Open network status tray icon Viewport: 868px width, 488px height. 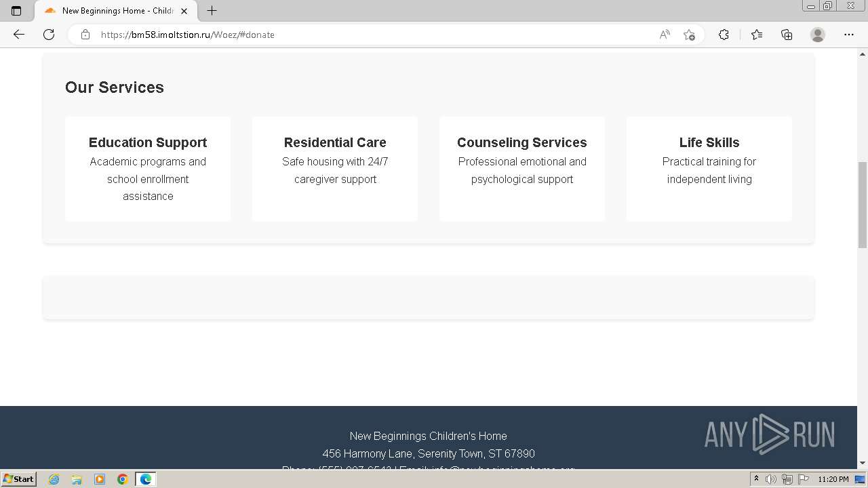click(x=787, y=479)
